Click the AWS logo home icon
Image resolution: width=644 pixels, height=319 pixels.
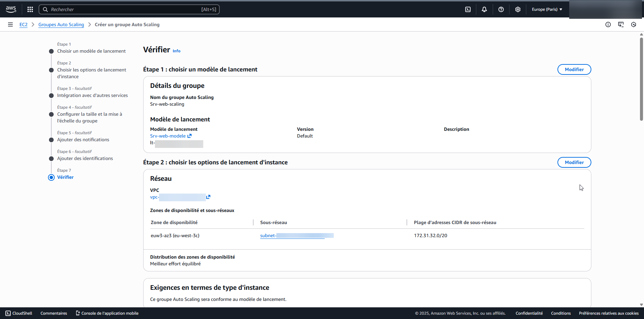pos(11,9)
